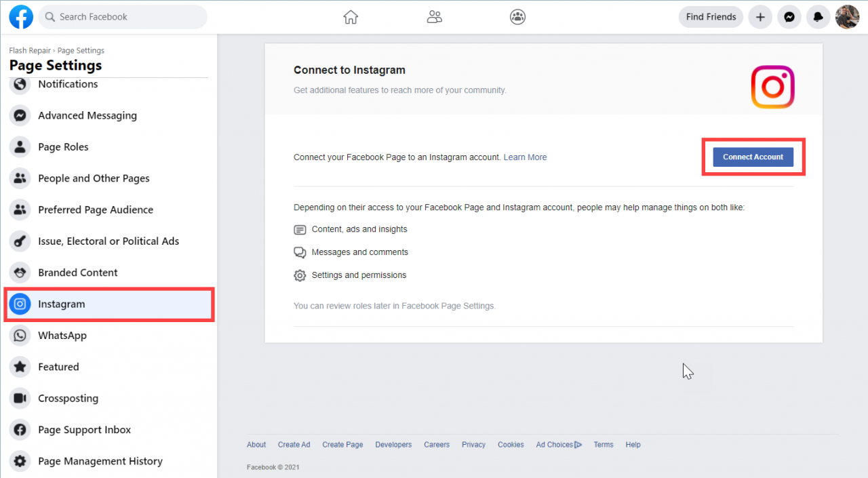Open the Messenger icon

pyautogui.click(x=789, y=17)
